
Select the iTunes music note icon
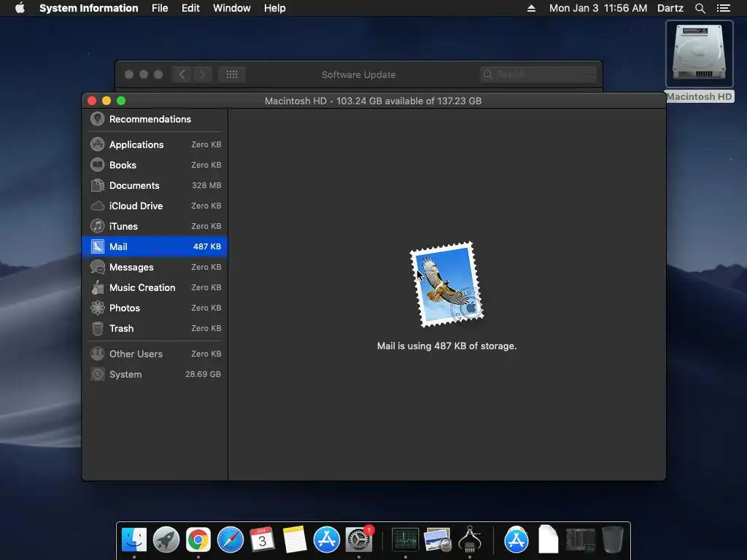click(97, 226)
